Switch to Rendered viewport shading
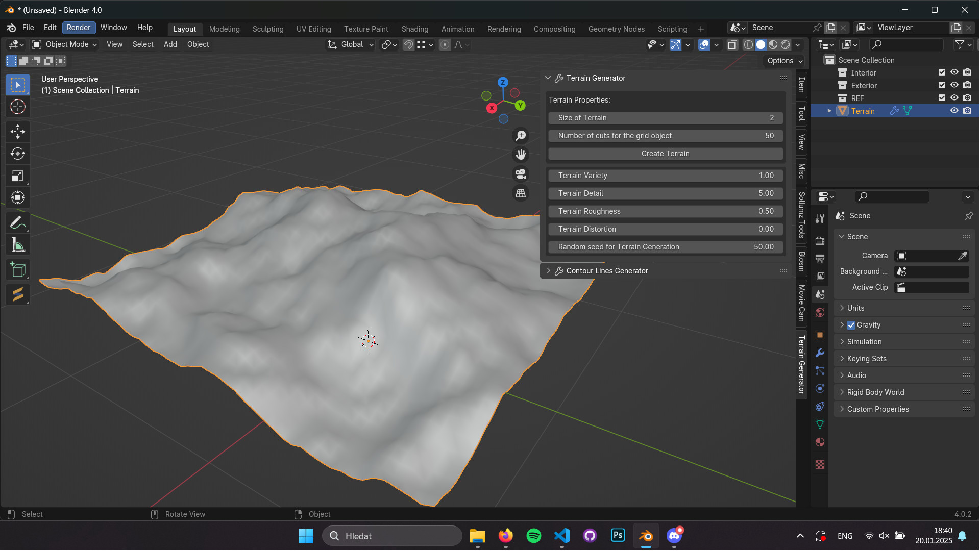Screen dimensions: 980x551 [786, 45]
